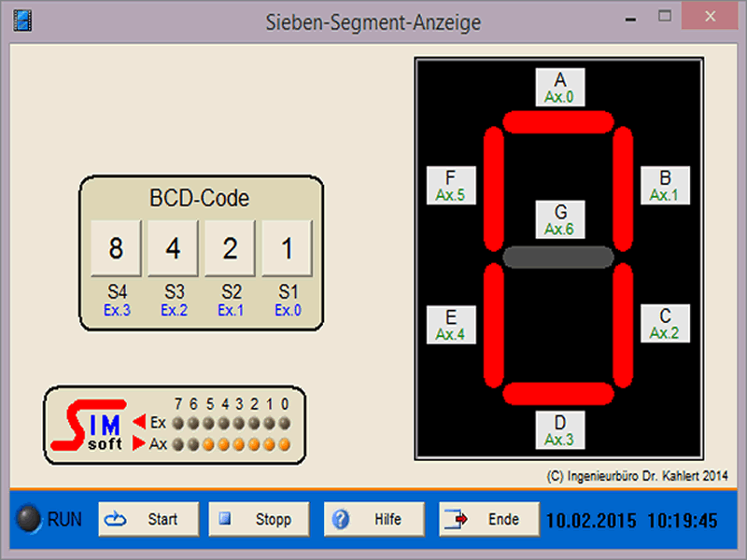Click the RUN status indicator lamp
Viewport: 747px width, 560px height.
tap(32, 519)
